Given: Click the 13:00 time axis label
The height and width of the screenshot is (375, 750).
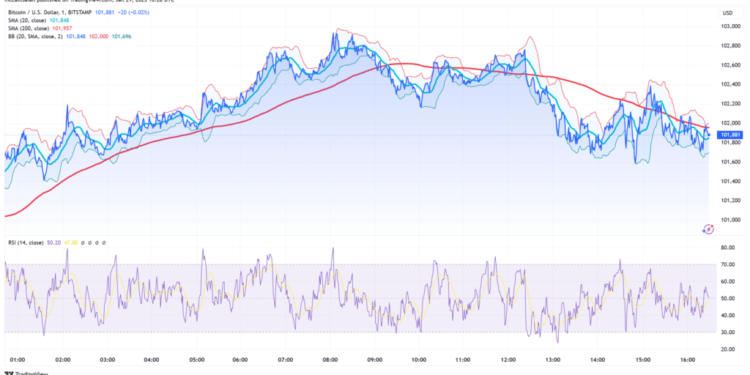Looking at the screenshot, I should tap(553, 359).
